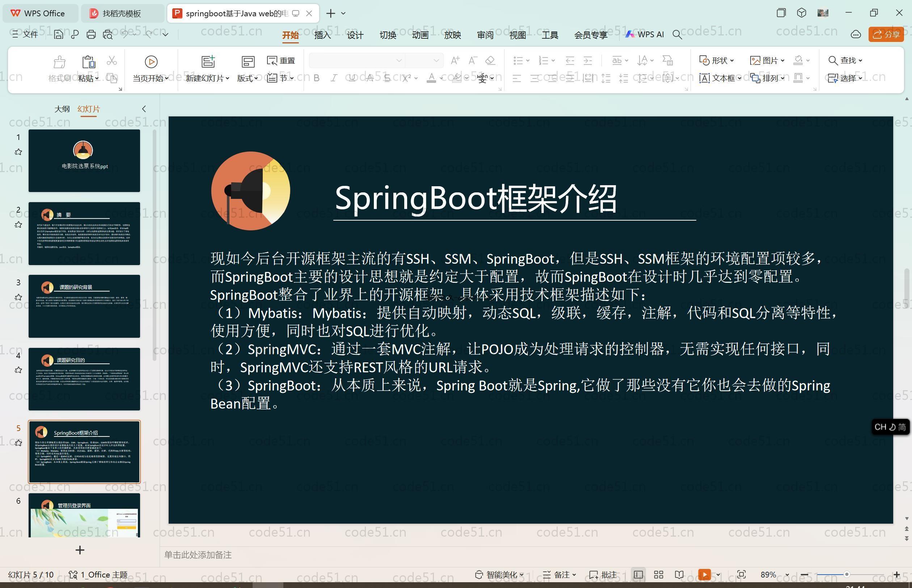
Task: Click the clear formatting eraser icon
Action: 490,60
